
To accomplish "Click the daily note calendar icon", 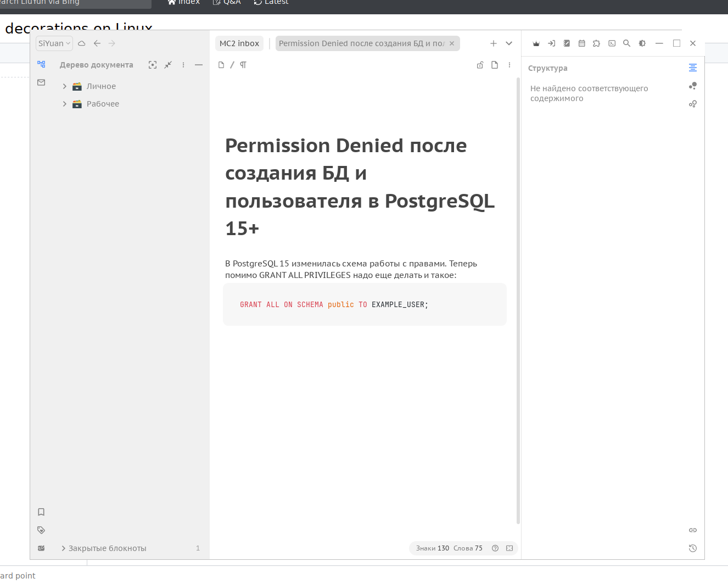I will [582, 43].
